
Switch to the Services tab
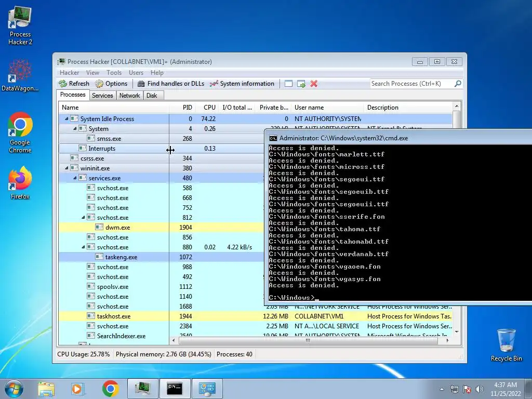click(x=102, y=96)
